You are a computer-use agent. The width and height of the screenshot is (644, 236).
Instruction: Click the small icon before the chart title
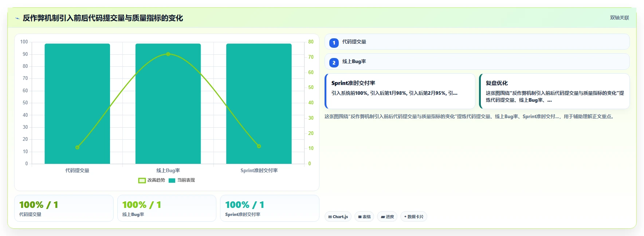[x=17, y=18]
